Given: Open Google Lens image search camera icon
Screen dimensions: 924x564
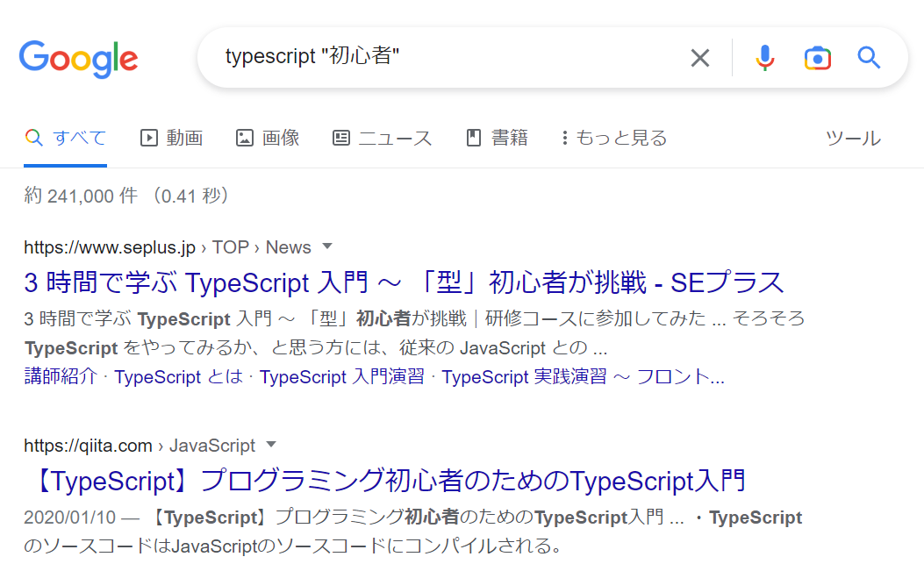Looking at the screenshot, I should 817,57.
